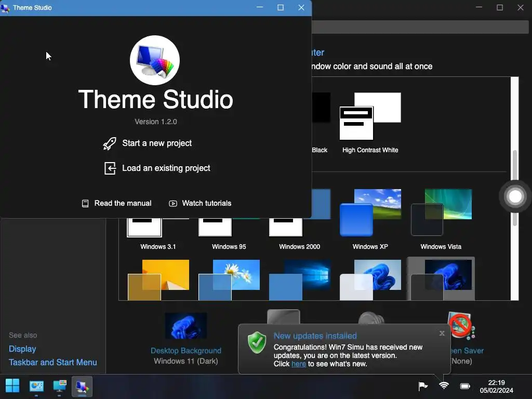Click the Version 1.2.0 text

[x=156, y=122]
